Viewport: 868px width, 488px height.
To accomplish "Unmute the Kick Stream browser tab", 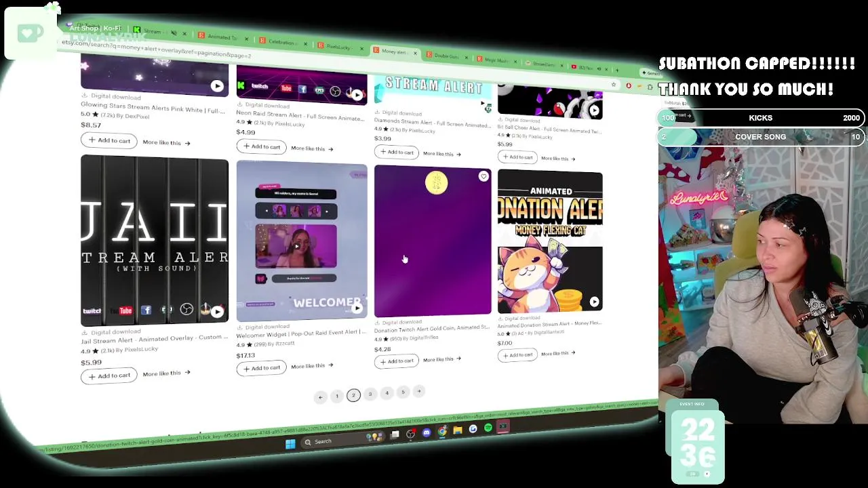I will pyautogui.click(x=174, y=32).
